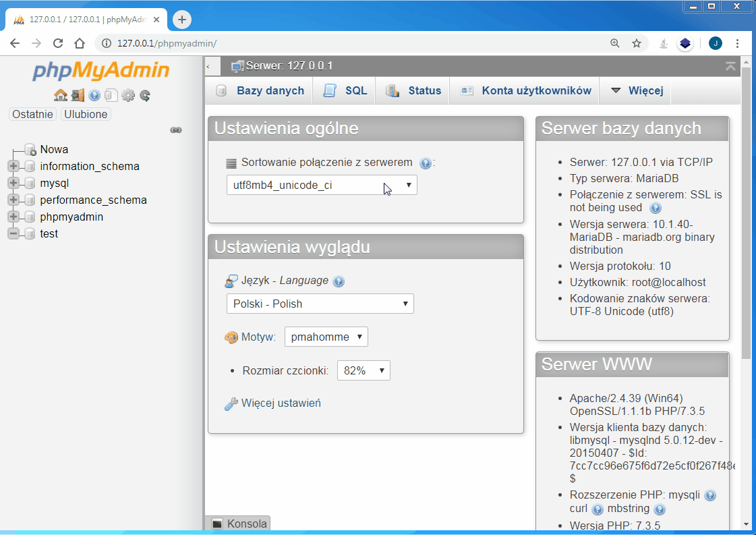The height and width of the screenshot is (535, 756).
Task: Expand the information_schema database tree
Action: pyautogui.click(x=13, y=167)
